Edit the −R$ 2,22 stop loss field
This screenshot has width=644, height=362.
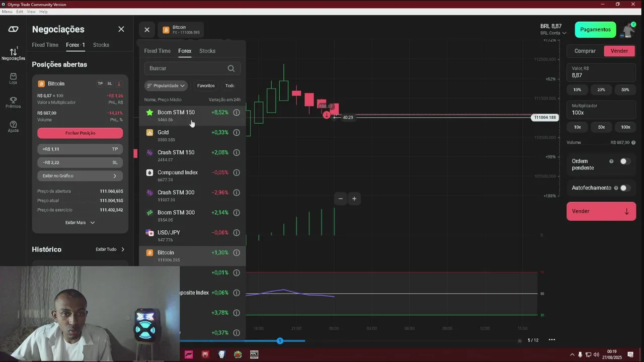tap(80, 163)
